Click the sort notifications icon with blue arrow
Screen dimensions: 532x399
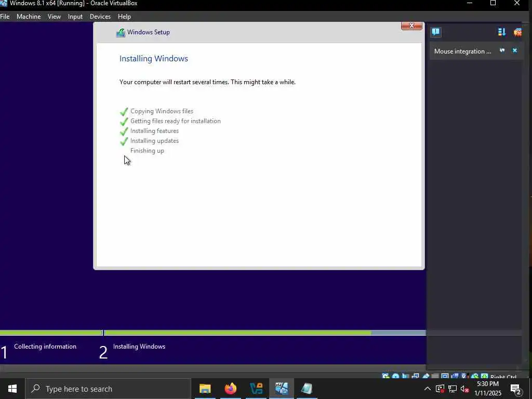tap(502, 32)
